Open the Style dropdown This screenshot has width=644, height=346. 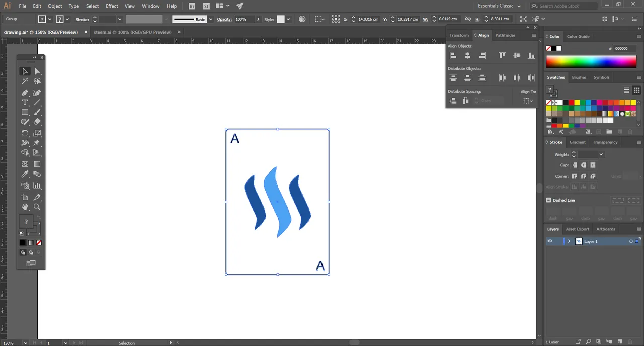(288, 19)
